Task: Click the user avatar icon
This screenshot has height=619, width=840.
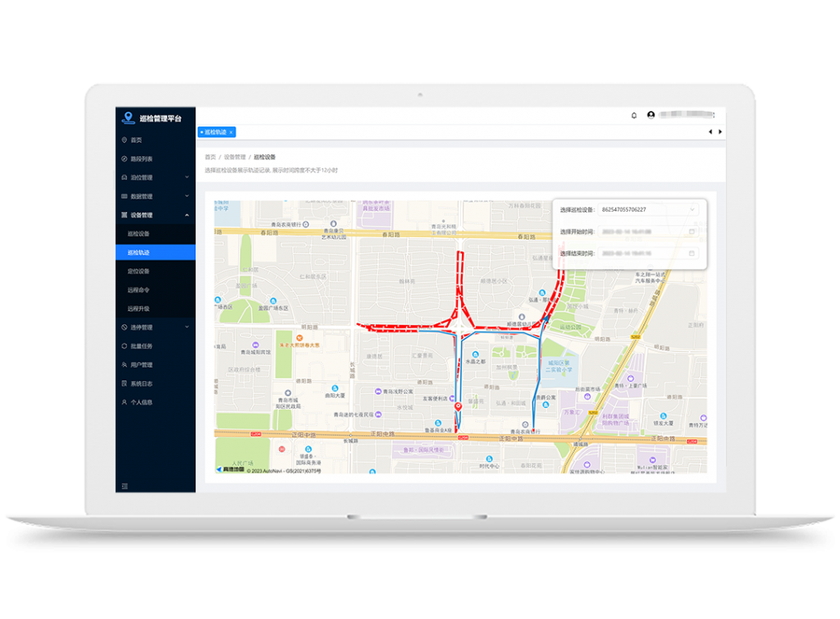Action: [651, 115]
